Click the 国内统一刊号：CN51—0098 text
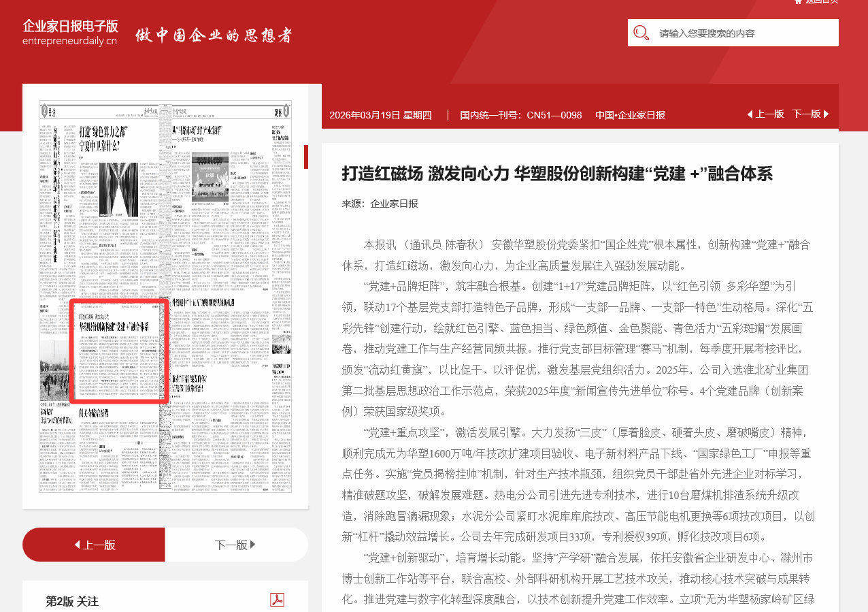The image size is (868, 612). coord(521,115)
